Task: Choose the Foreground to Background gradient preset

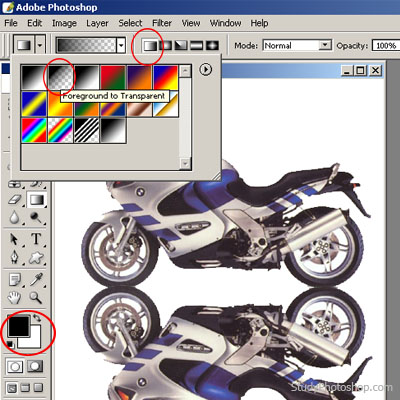Action: (x=34, y=77)
